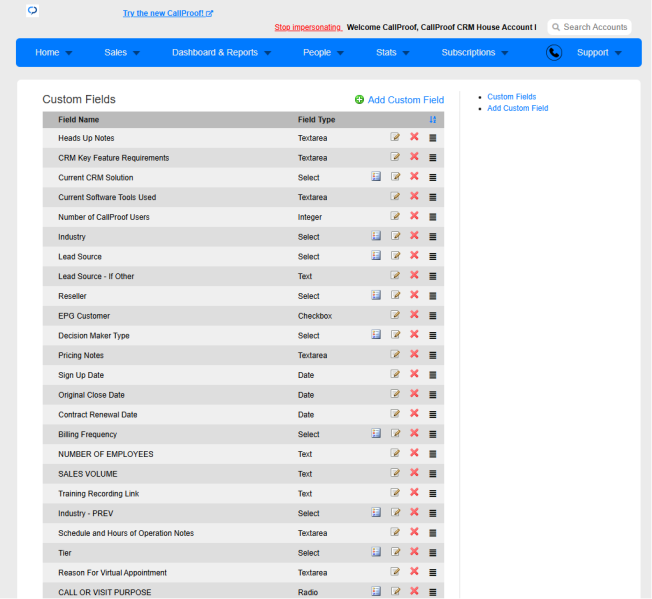
Task: Expand the Stats menu
Action: coord(393,52)
